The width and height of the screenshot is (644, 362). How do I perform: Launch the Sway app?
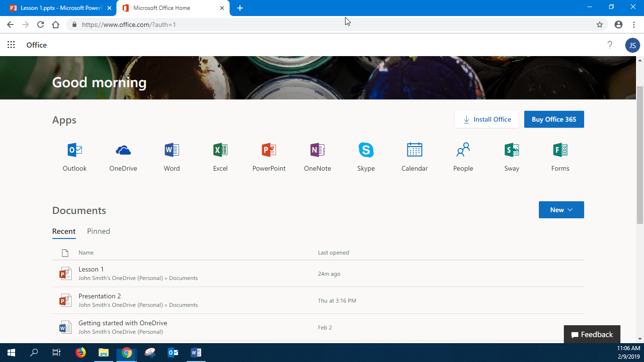pyautogui.click(x=512, y=157)
